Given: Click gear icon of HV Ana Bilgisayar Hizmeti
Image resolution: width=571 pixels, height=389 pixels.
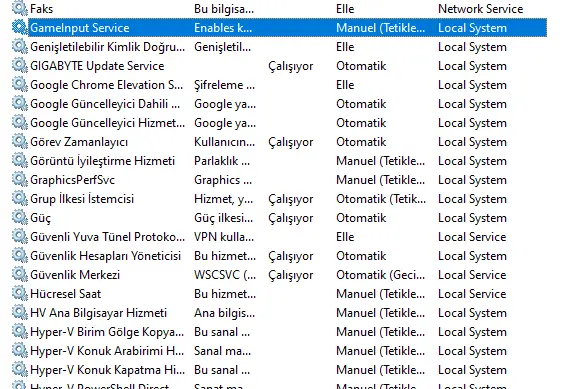Looking at the screenshot, I should pyautogui.click(x=19, y=312).
